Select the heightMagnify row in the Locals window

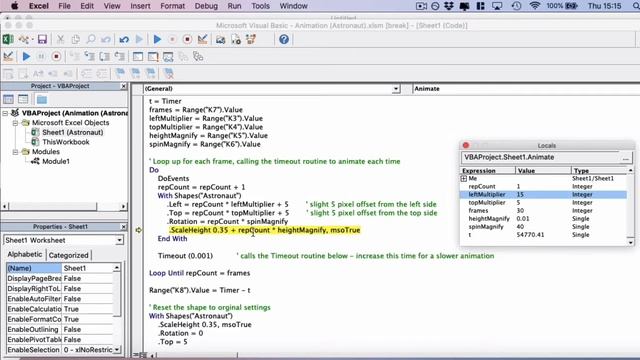pyautogui.click(x=544, y=219)
